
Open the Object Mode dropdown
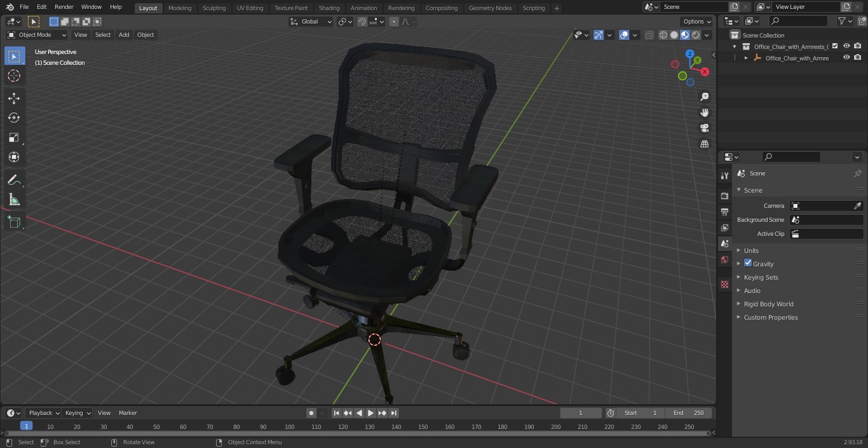click(36, 35)
